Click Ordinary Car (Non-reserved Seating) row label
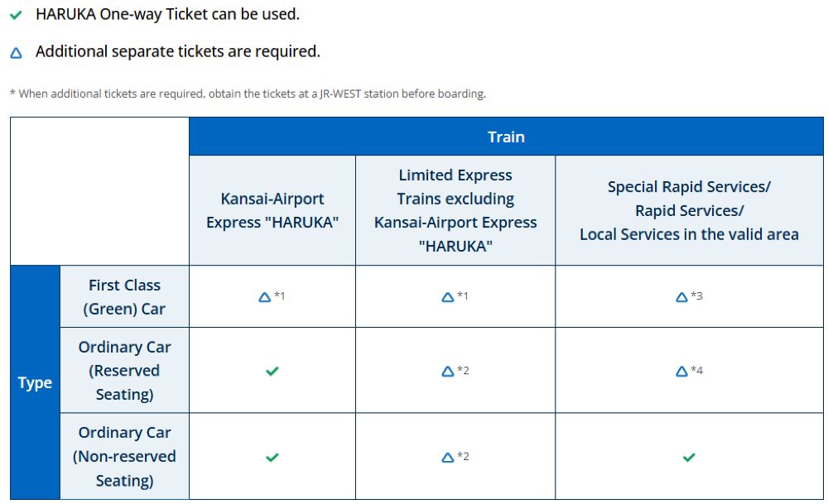This screenshot has height=504, width=828. (x=124, y=456)
